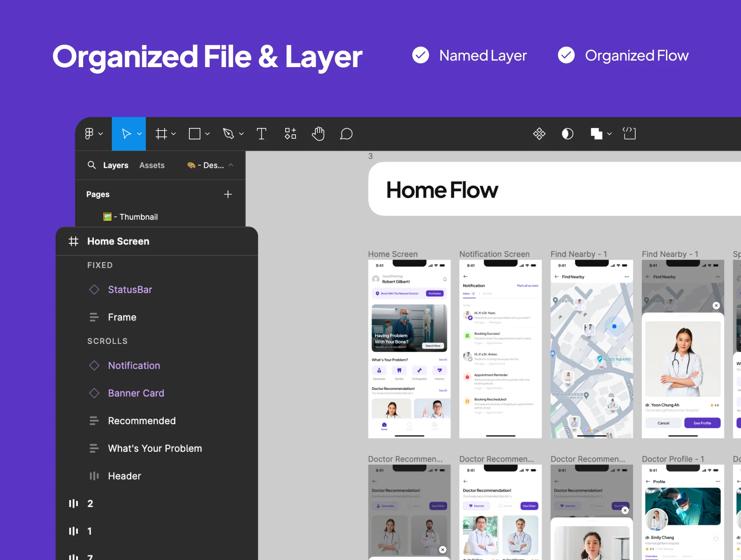Select the Text tool
741x560 pixels.
click(x=261, y=134)
